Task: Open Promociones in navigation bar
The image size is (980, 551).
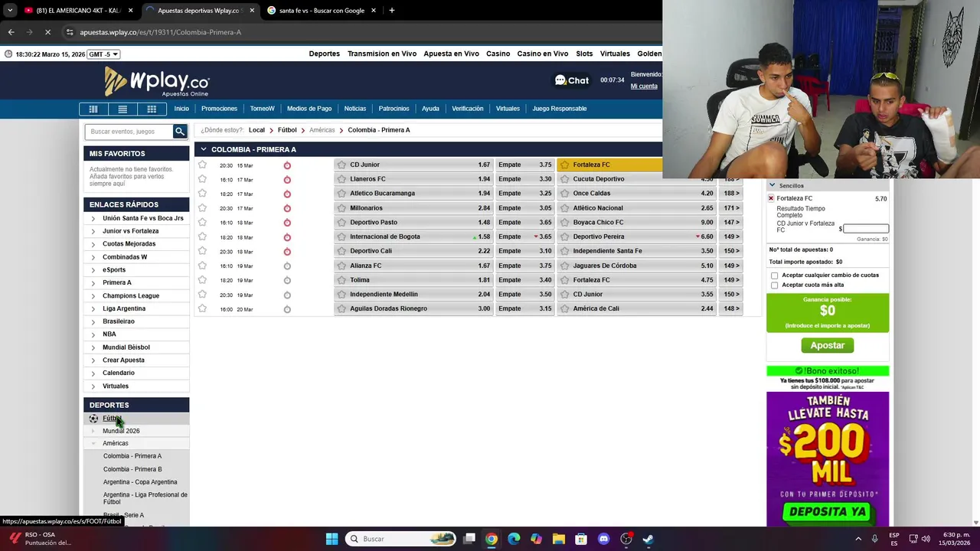Action: point(219,109)
